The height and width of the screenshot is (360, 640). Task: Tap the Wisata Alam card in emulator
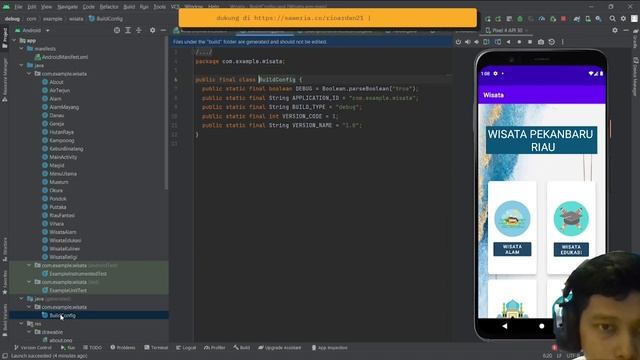tap(512, 227)
